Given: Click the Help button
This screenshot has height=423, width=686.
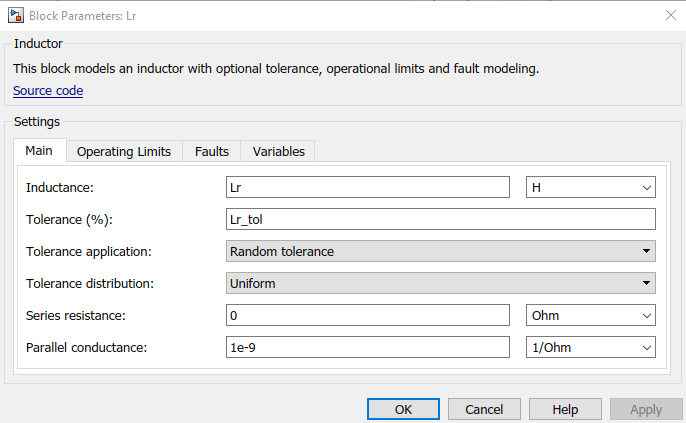Looking at the screenshot, I should (565, 409).
